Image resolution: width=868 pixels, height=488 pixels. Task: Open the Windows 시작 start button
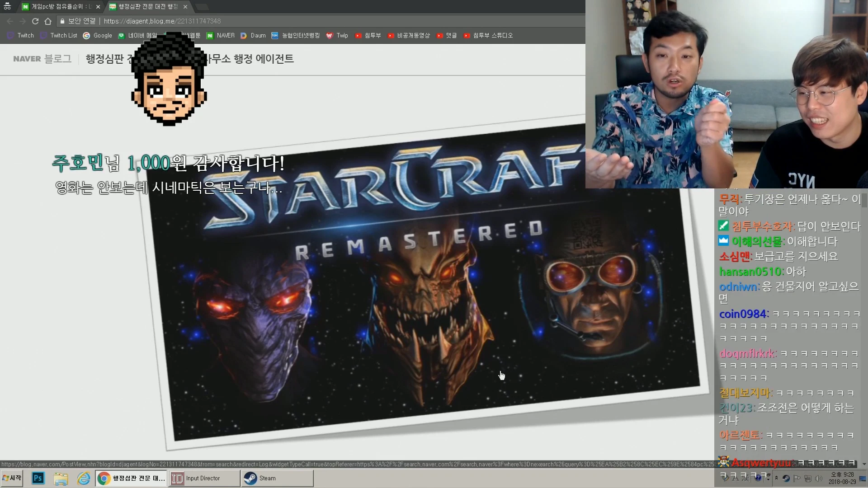click(12, 478)
